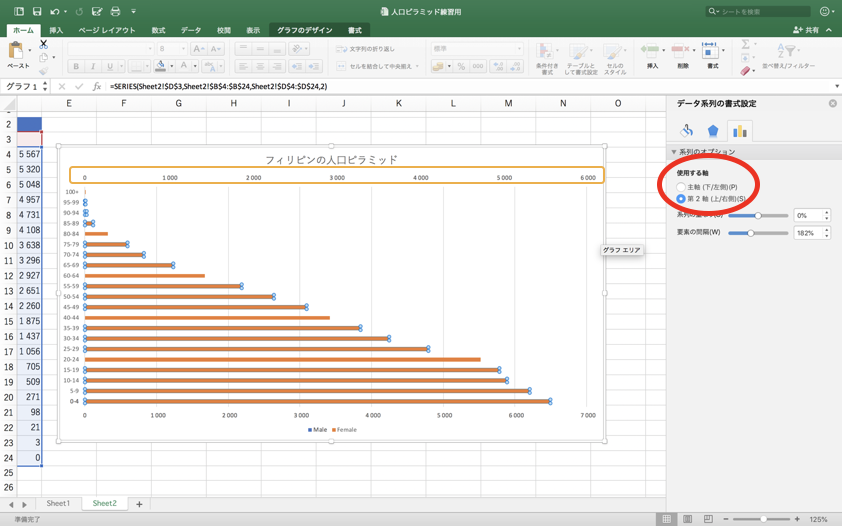Click the Copy icon
The width and height of the screenshot is (842, 526).
tap(43, 57)
